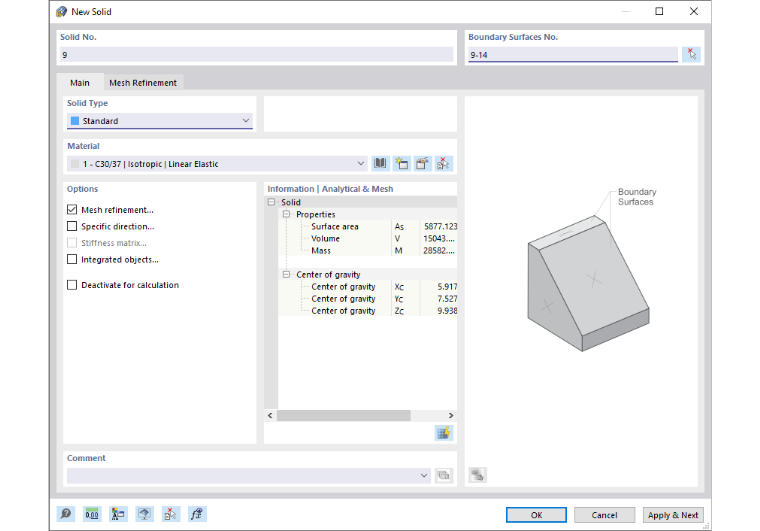The image size is (760, 531).
Task: Open units and decimals 0.00 icon
Action: [92, 514]
